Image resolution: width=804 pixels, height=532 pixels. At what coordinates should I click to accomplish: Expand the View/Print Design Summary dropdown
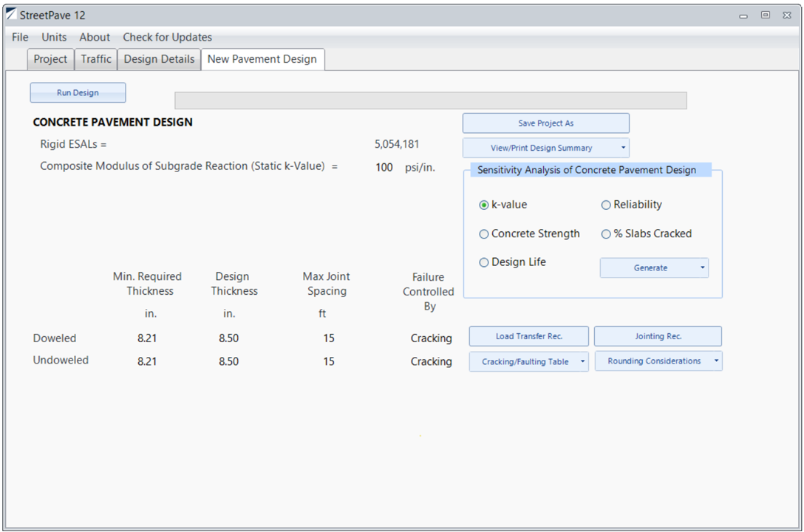pos(623,148)
